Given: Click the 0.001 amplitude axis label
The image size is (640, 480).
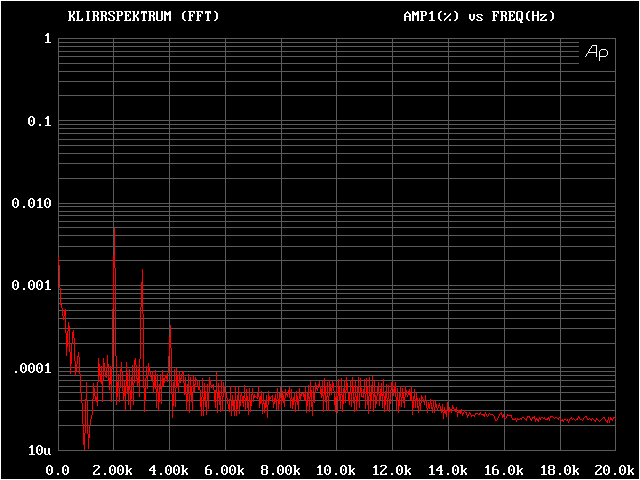Looking at the screenshot, I should pos(31,286).
